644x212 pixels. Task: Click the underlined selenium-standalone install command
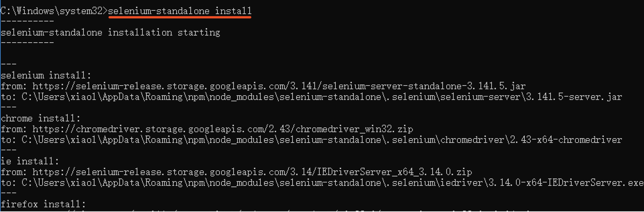click(x=180, y=11)
